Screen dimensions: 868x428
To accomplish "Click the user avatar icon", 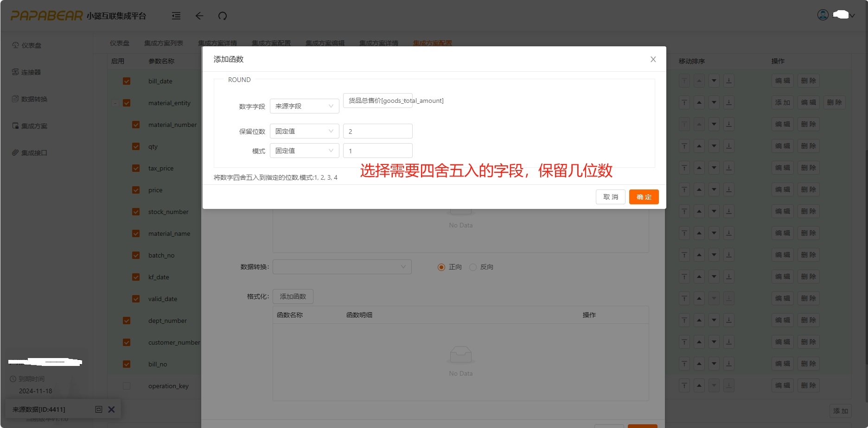I will click(x=823, y=15).
